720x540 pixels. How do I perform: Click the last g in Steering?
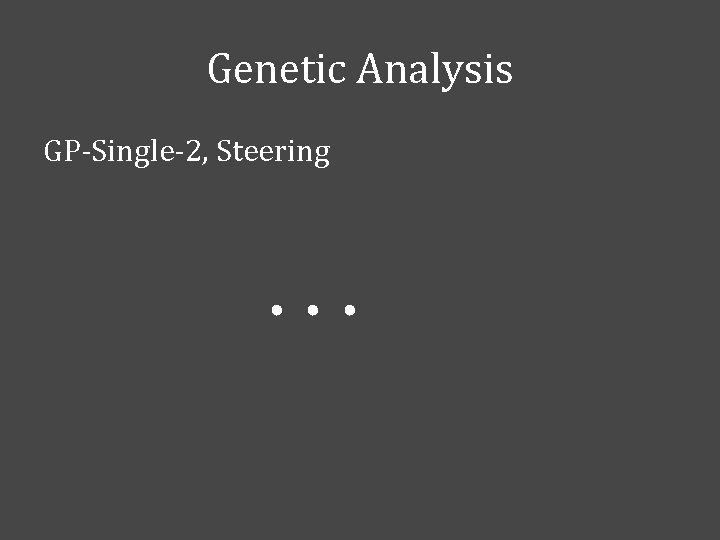point(321,155)
